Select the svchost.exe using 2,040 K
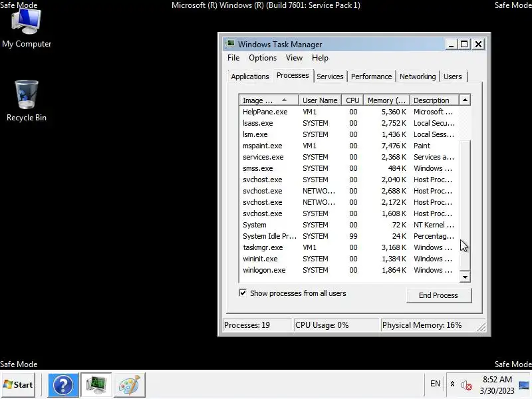The width and height of the screenshot is (532, 399). [348, 180]
